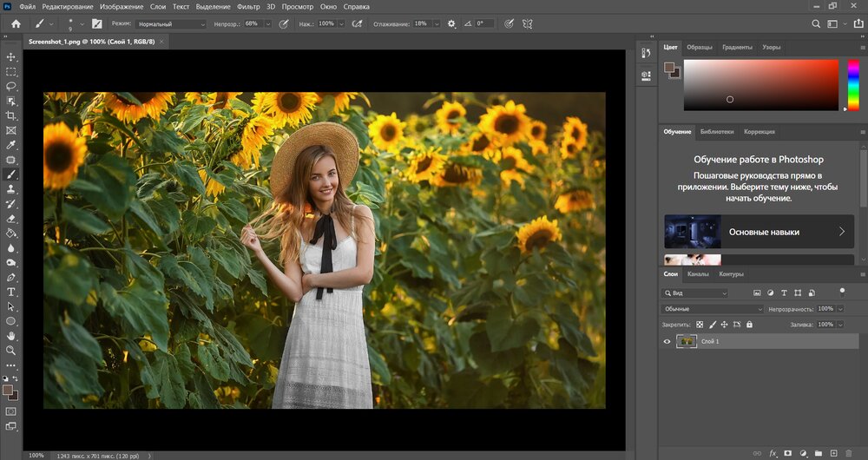Open brush settings gear for smoothing
Viewport: 868px width, 460px height.
[451, 24]
